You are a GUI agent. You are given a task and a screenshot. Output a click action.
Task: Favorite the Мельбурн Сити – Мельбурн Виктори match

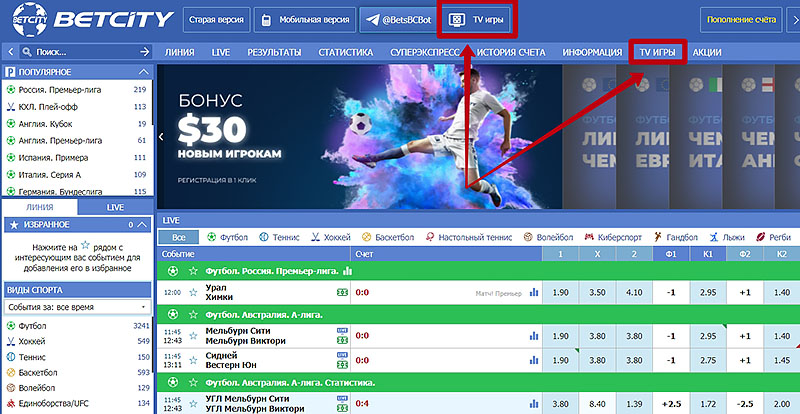tap(193, 336)
